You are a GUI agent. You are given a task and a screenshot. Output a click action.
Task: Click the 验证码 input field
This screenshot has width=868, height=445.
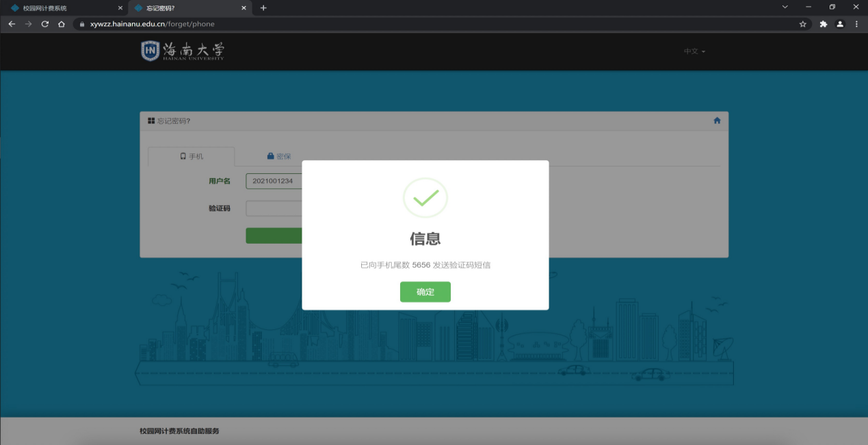pyautogui.click(x=274, y=208)
